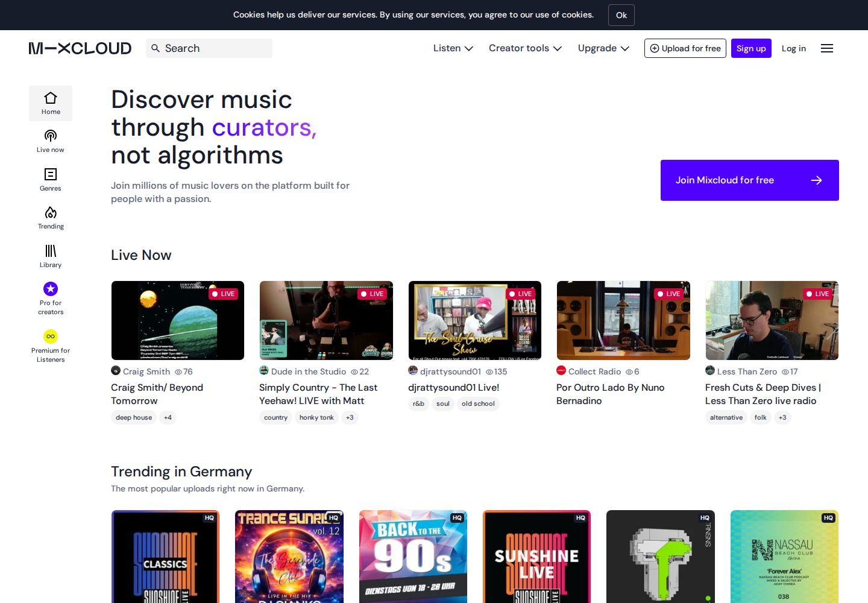Open Craig Smith/ Beyond Tomorrow title

pyautogui.click(x=157, y=394)
